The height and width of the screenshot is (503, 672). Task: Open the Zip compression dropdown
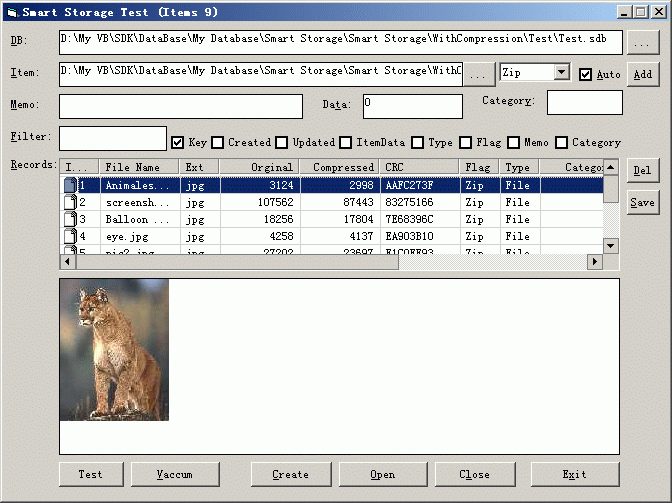[561, 73]
